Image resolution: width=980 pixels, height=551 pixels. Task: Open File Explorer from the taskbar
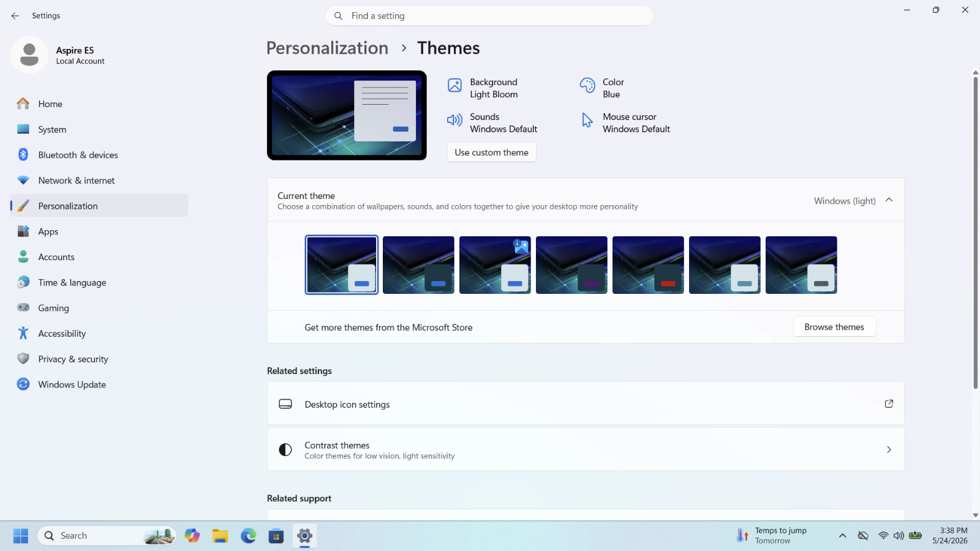click(221, 536)
